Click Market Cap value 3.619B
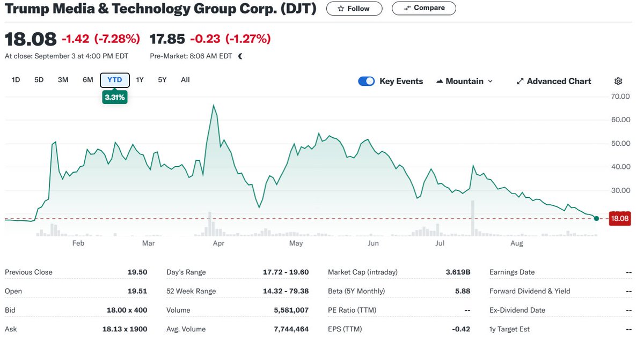This screenshot has height=341, width=644. (458, 272)
